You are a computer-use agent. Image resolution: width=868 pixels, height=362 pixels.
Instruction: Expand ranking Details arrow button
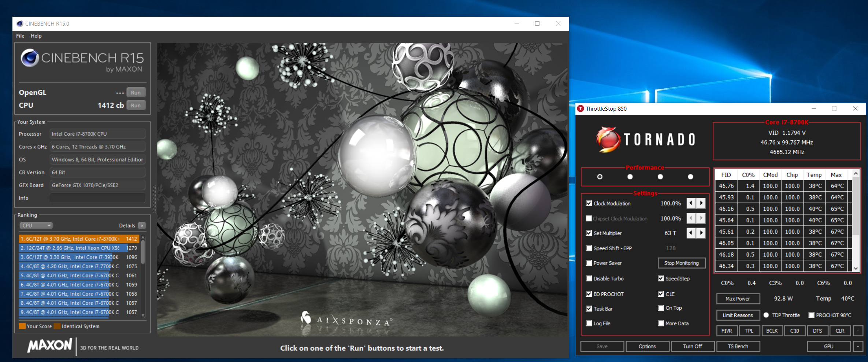142,226
